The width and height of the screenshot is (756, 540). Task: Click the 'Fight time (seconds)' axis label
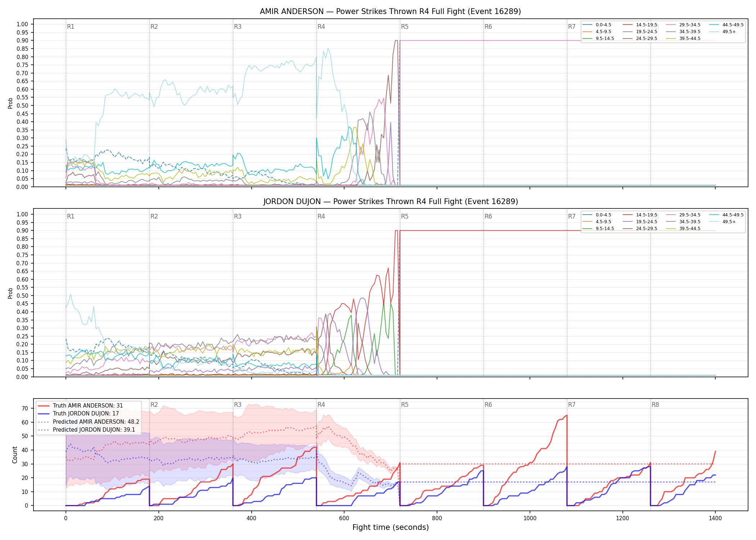coord(391,527)
